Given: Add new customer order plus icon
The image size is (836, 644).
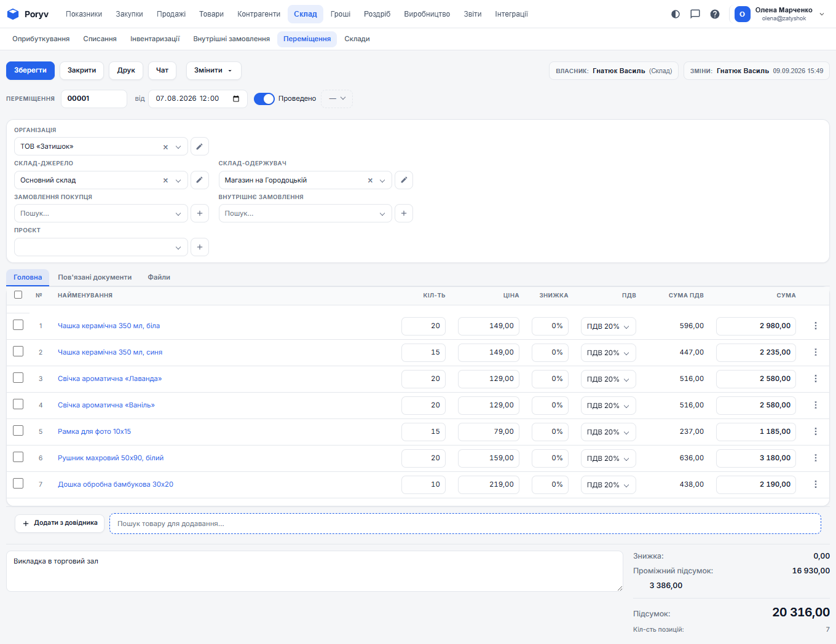Looking at the screenshot, I should tap(200, 213).
